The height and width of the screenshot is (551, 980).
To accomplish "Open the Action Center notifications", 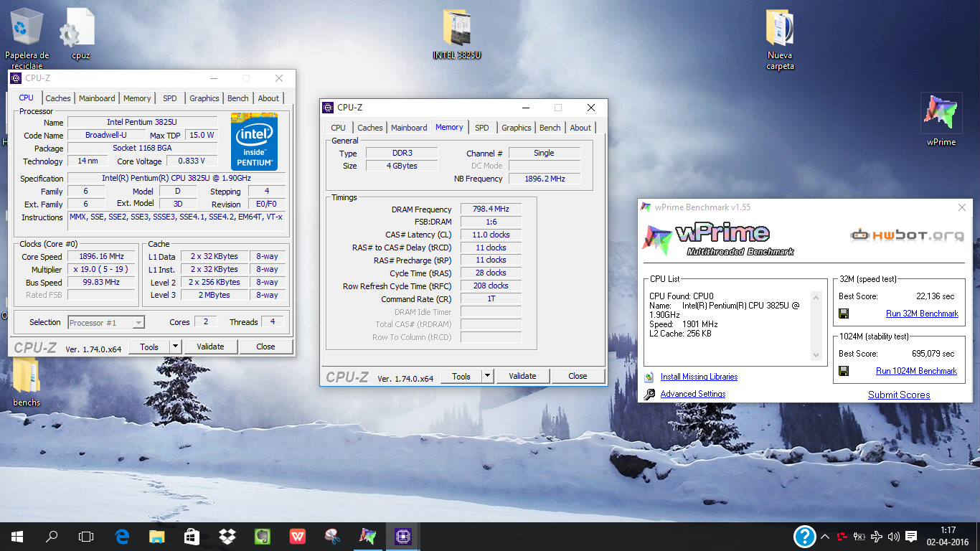I will click(911, 537).
